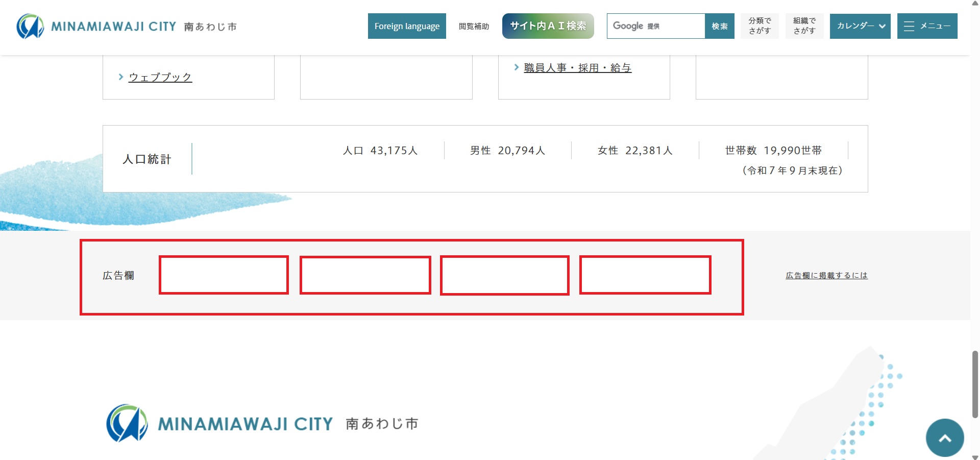Click the Minamiawaji City header logo

pyautogui.click(x=127, y=26)
